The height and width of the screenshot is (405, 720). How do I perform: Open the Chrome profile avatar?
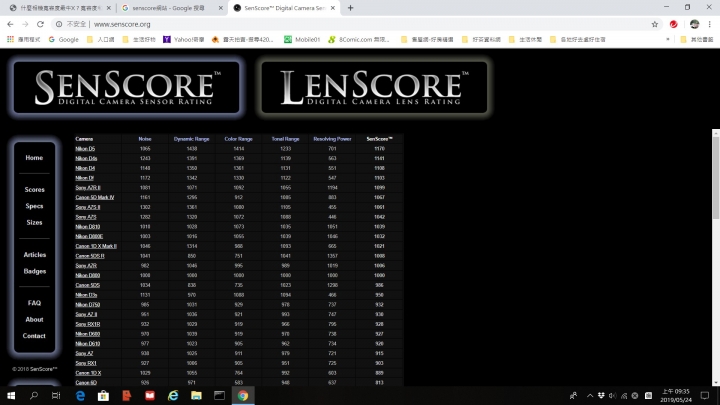694,24
